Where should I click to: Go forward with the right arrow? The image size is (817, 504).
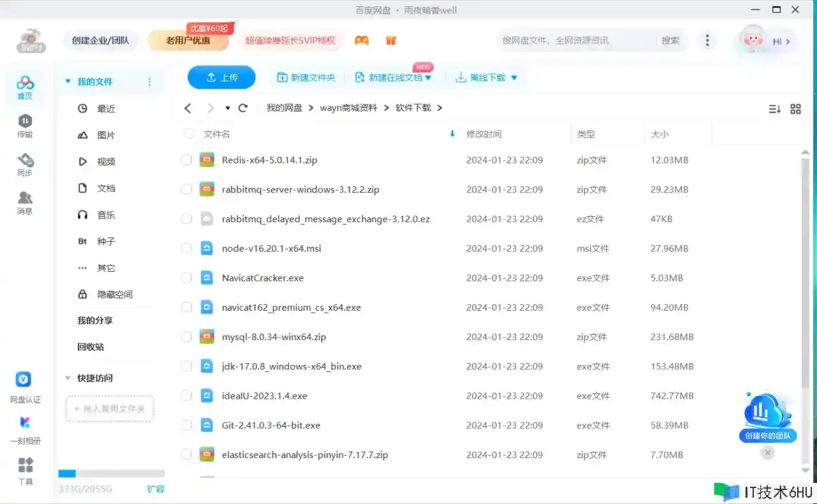[x=210, y=108]
